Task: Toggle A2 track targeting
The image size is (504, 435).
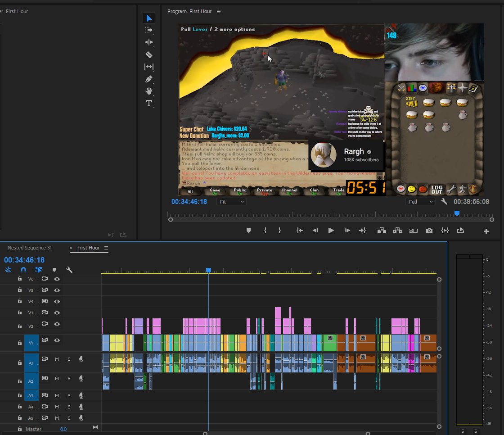Action: (x=31, y=381)
